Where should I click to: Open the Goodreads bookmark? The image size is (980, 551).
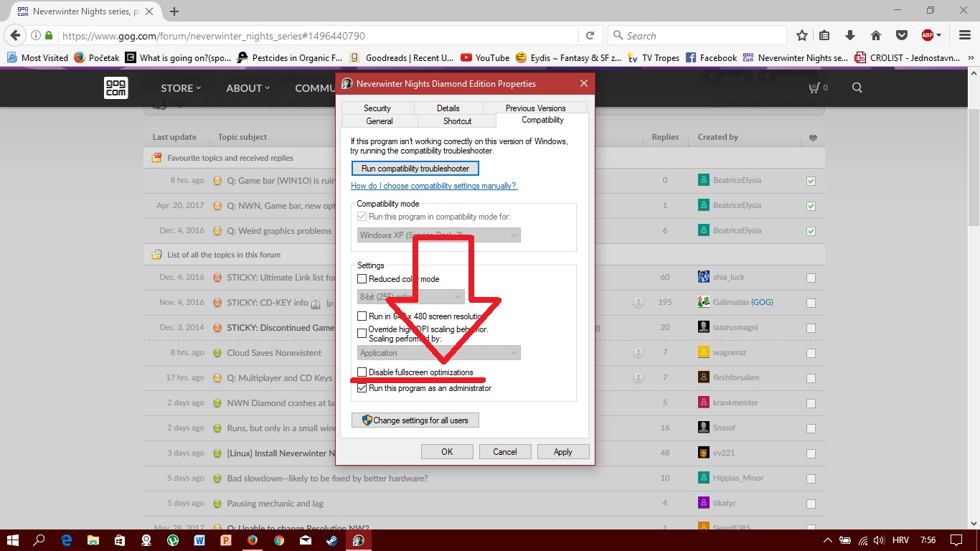click(x=402, y=57)
